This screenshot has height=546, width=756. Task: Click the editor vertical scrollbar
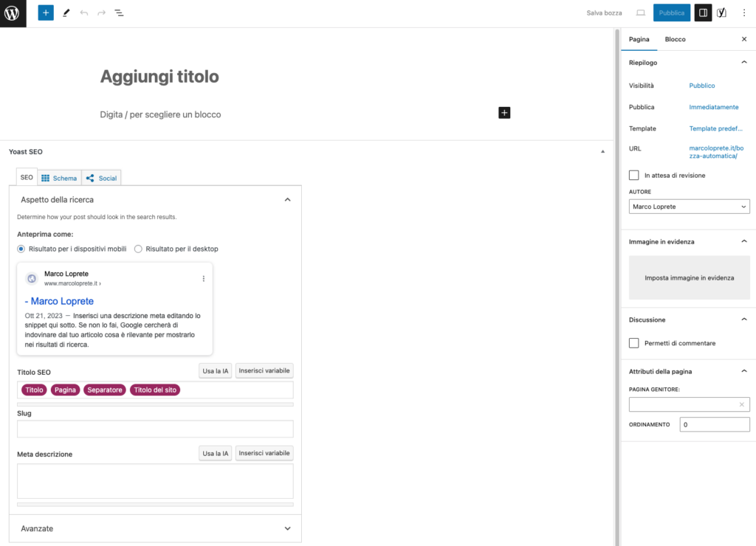tap(617, 287)
